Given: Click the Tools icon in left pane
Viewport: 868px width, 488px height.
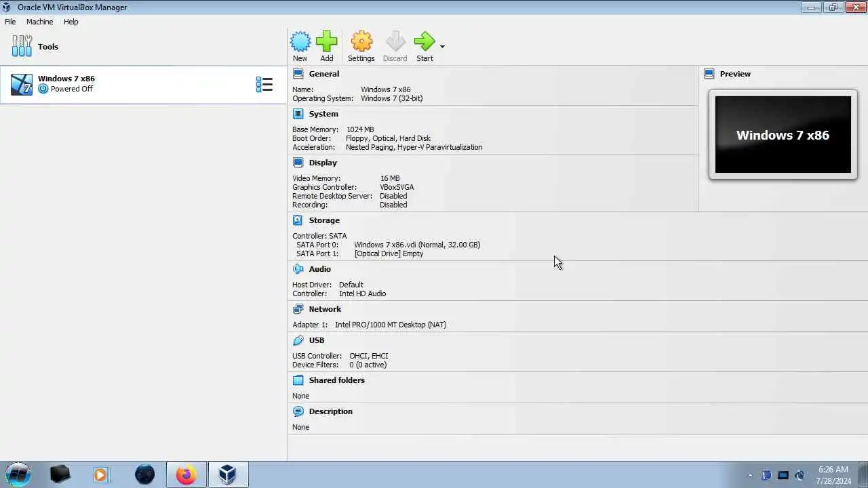Looking at the screenshot, I should pos(22,46).
